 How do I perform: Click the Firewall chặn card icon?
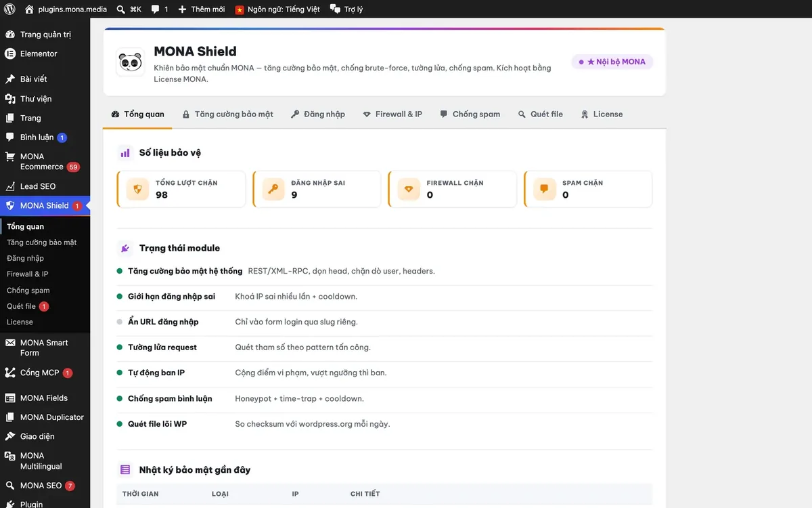coord(409,189)
